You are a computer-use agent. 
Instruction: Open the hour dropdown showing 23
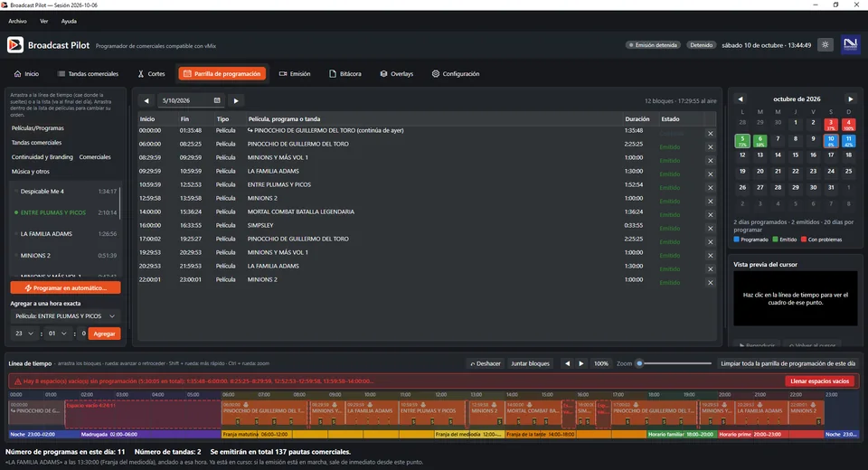(24, 334)
